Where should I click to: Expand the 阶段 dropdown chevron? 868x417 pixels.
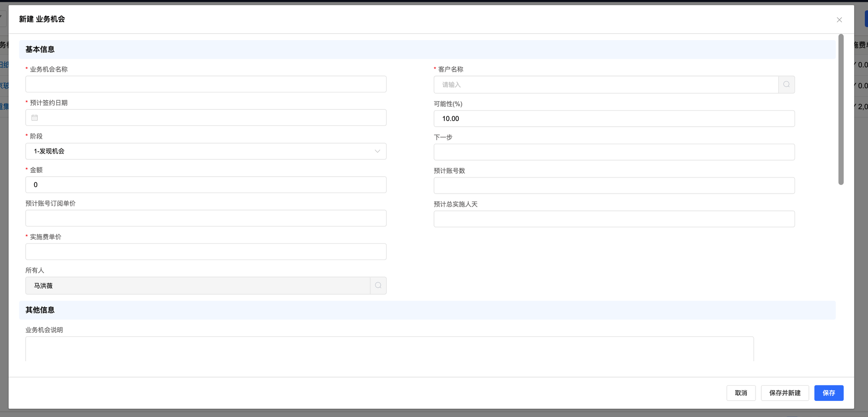pos(377,151)
